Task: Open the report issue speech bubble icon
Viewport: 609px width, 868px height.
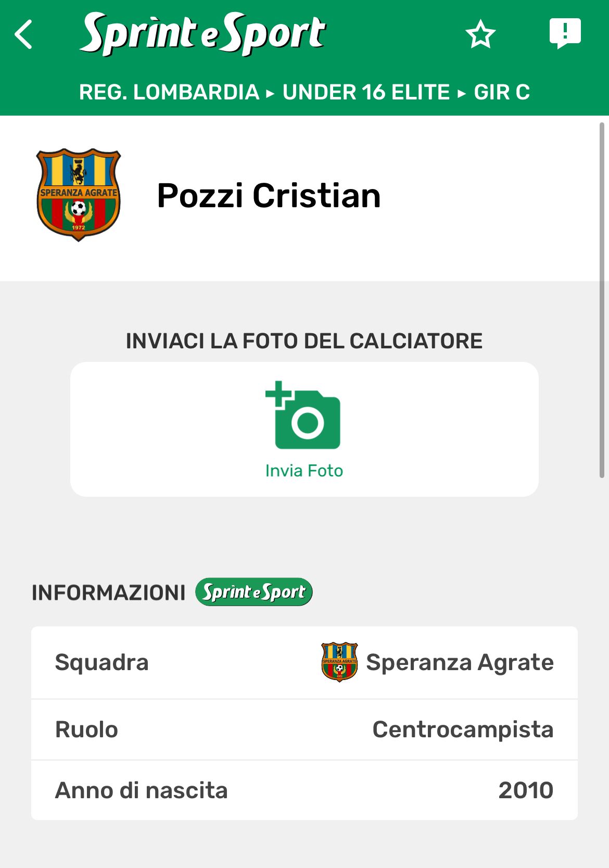Action: tap(565, 33)
